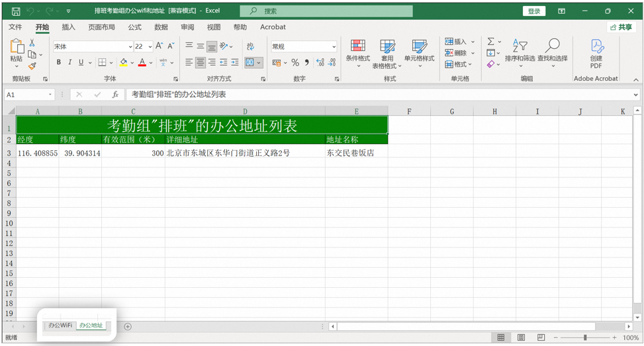Toggle Bold formatting

click(x=59, y=62)
